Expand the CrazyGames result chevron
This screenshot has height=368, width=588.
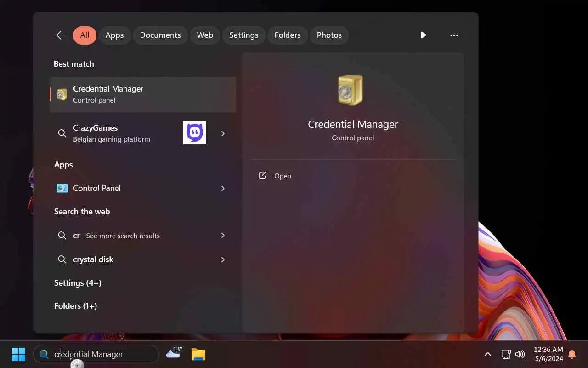tap(223, 133)
